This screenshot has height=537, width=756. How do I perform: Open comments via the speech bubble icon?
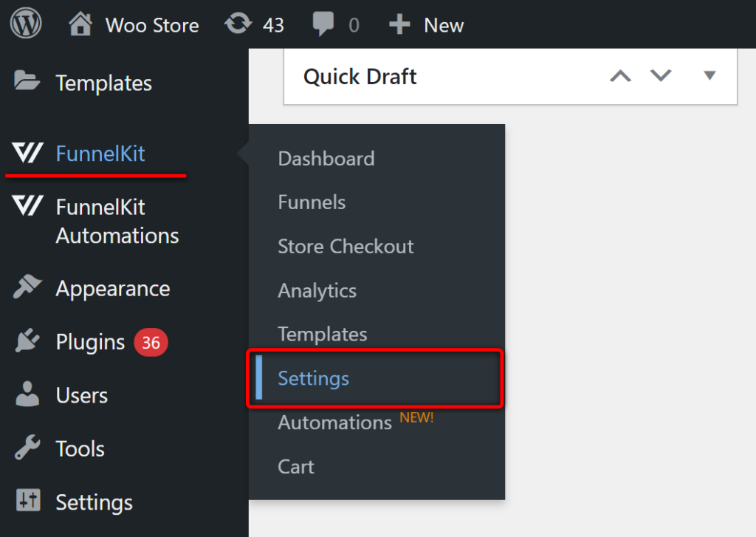click(323, 24)
